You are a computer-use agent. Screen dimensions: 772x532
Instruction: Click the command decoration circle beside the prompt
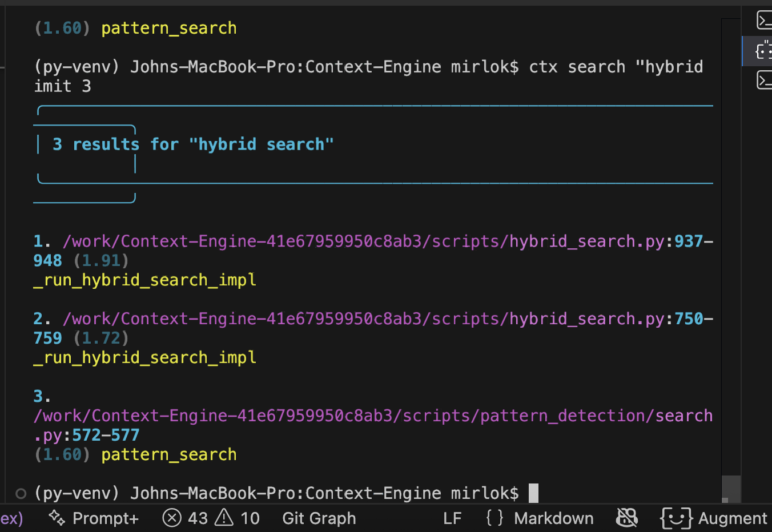pyautogui.click(x=20, y=493)
